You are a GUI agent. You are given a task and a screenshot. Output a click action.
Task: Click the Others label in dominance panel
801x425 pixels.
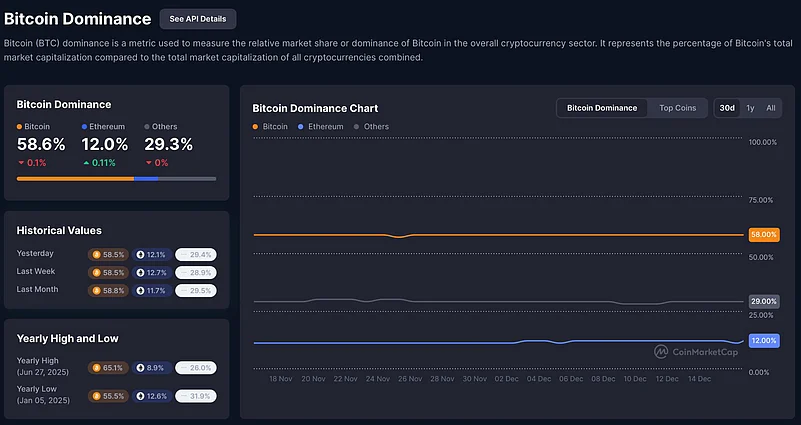(x=161, y=127)
